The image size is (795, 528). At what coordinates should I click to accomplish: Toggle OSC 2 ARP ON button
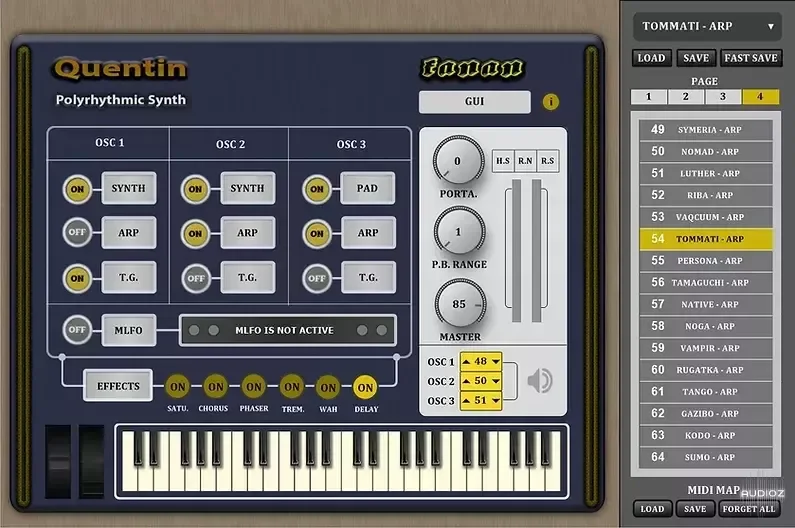point(195,234)
